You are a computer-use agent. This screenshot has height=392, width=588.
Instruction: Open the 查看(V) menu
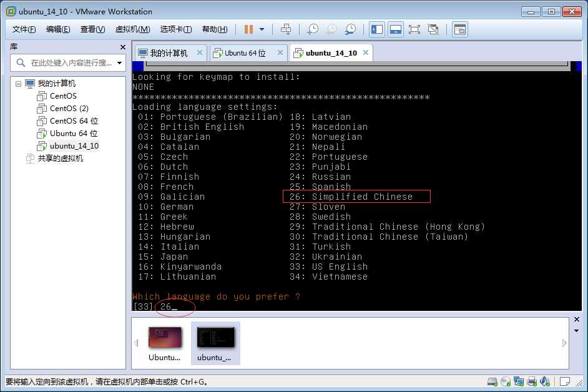92,29
